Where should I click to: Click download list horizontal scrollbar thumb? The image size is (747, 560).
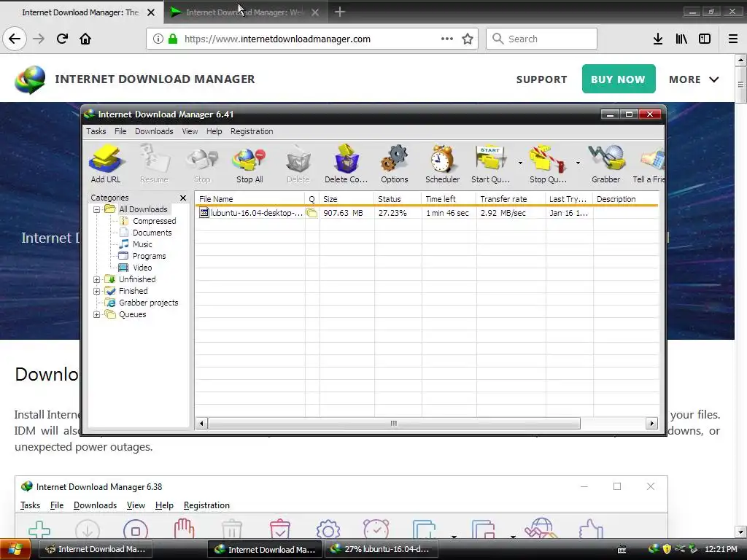point(393,424)
